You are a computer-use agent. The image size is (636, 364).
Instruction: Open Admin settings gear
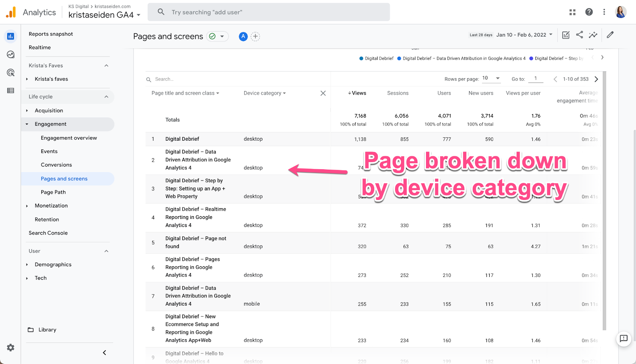(x=11, y=348)
